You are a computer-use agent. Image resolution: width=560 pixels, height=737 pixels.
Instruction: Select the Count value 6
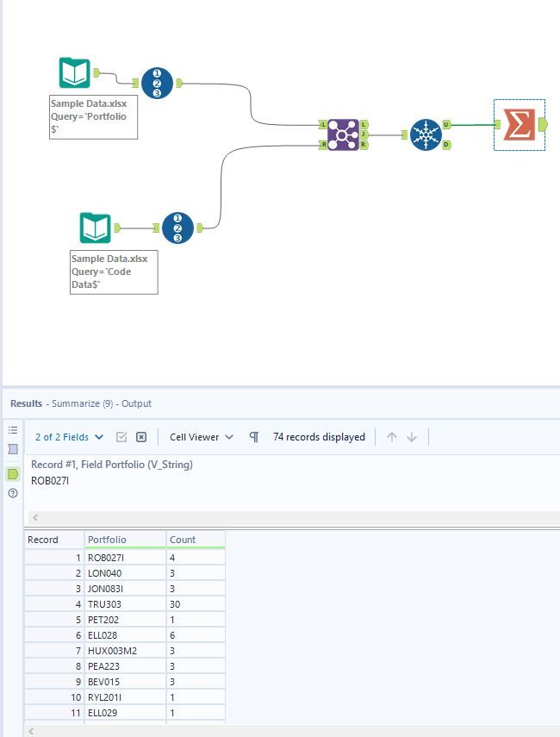tap(196, 635)
